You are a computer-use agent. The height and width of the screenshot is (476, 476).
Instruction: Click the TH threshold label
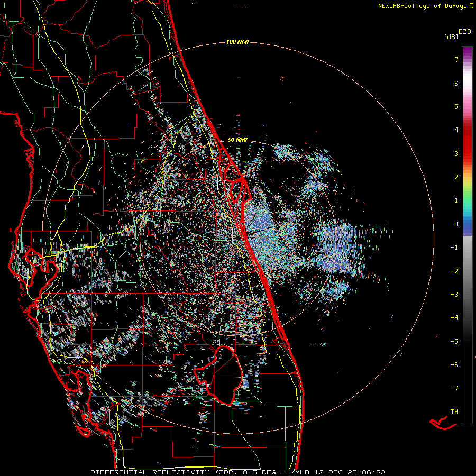click(454, 412)
